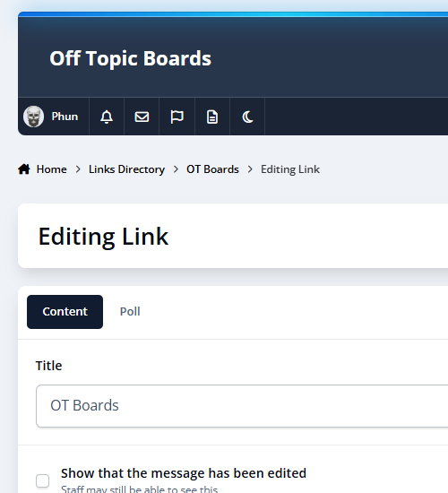Viewport: 448px width, 493px height.
Task: Open Links Directory breadcrumb link
Action: pyautogui.click(x=126, y=169)
